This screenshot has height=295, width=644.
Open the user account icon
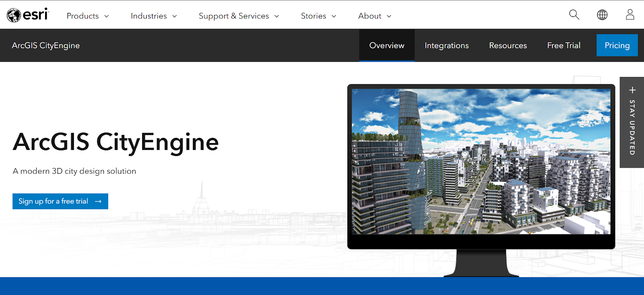(630, 15)
